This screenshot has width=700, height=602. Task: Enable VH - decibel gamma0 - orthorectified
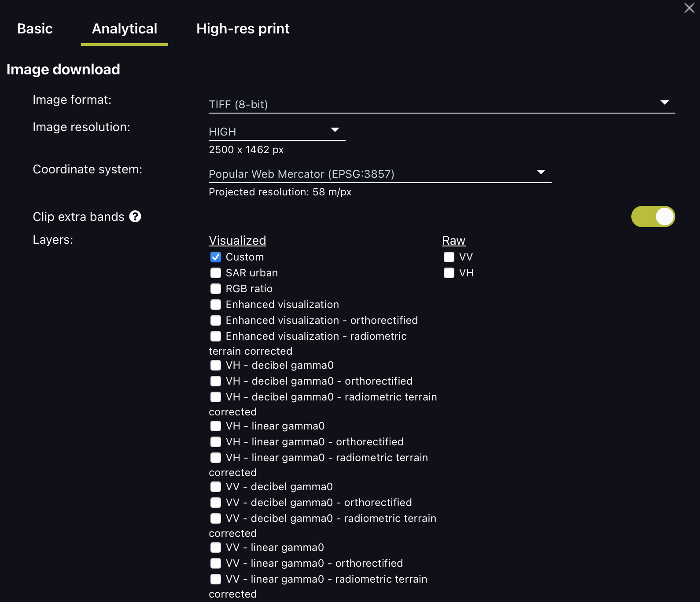coord(216,381)
